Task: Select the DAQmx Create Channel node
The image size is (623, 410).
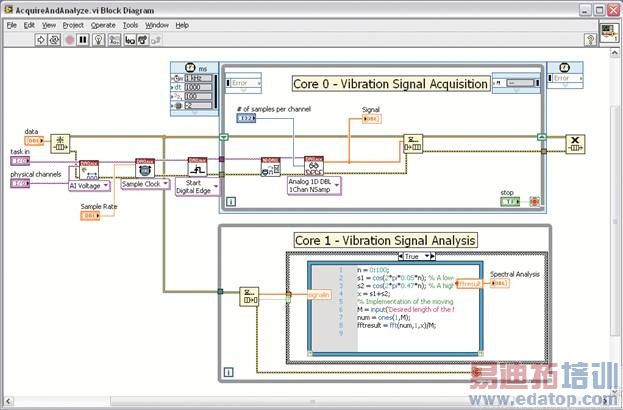Action: (89, 170)
